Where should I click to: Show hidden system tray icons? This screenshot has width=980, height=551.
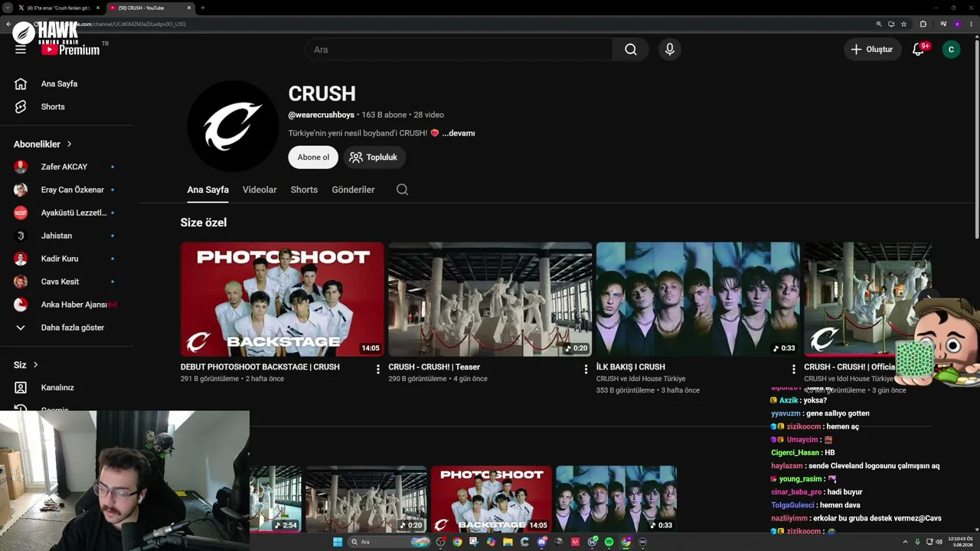pos(905,542)
